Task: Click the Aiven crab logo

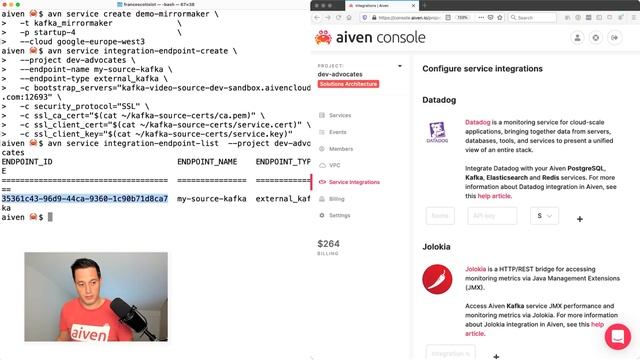Action: click(x=323, y=38)
